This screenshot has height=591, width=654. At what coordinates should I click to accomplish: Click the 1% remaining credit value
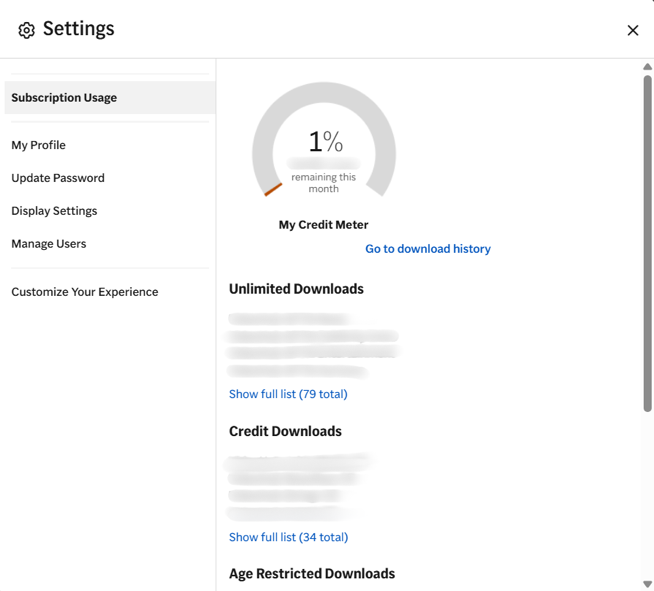[325, 142]
